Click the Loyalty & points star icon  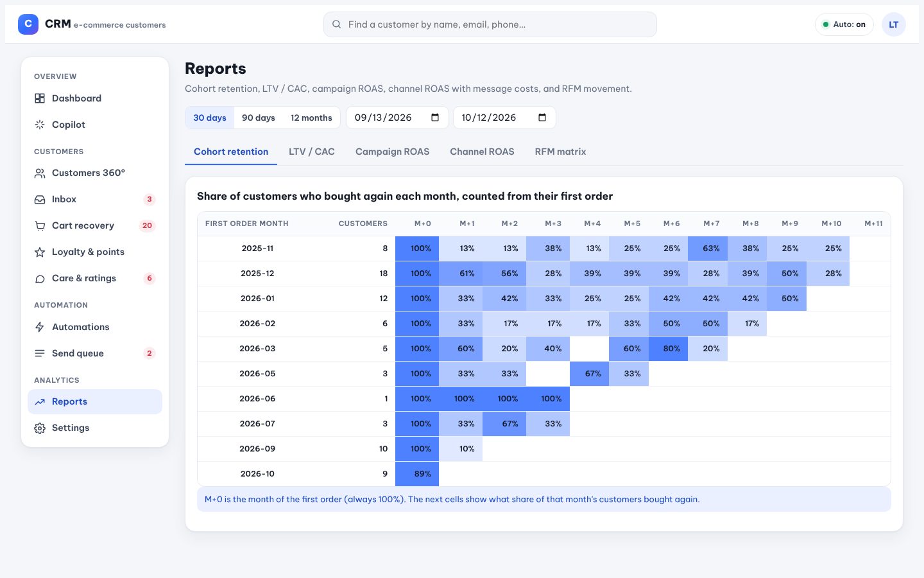point(40,252)
